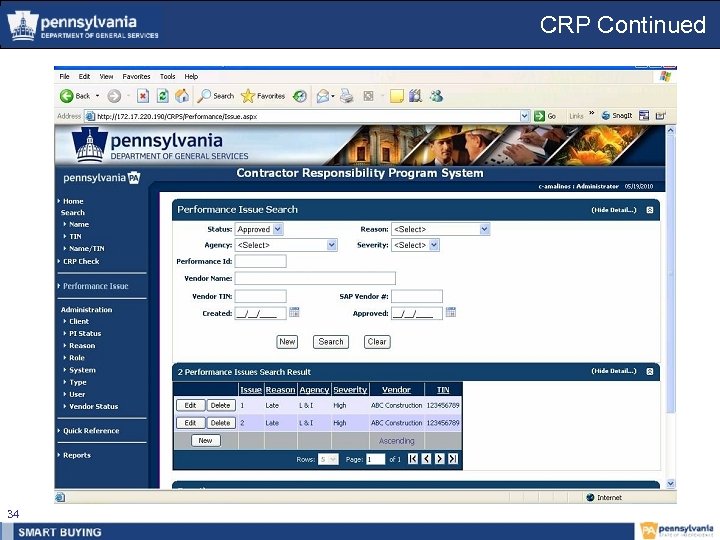Click the History clock icon
The width and height of the screenshot is (720, 540).
pos(300,96)
